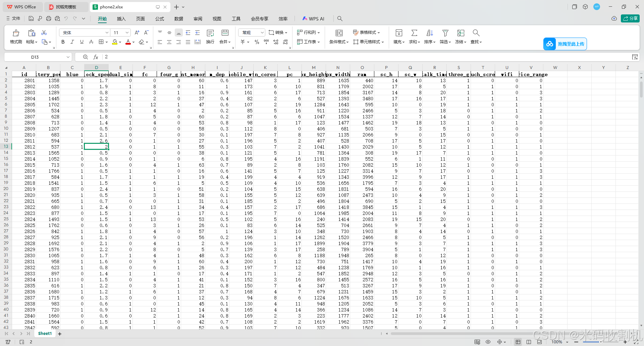This screenshot has width=644, height=346.
Task: Add a new sheet with plus button
Action: tap(60, 334)
